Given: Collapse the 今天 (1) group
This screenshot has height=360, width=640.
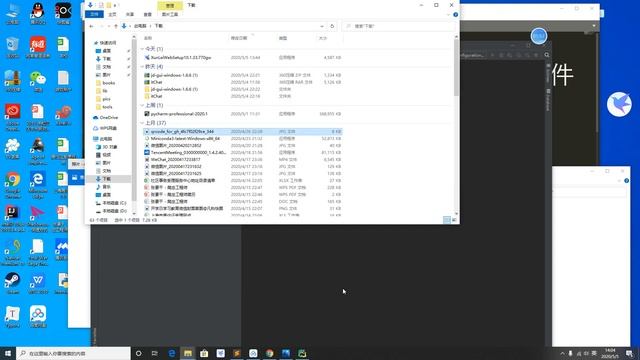Looking at the screenshot, I should (x=142, y=49).
